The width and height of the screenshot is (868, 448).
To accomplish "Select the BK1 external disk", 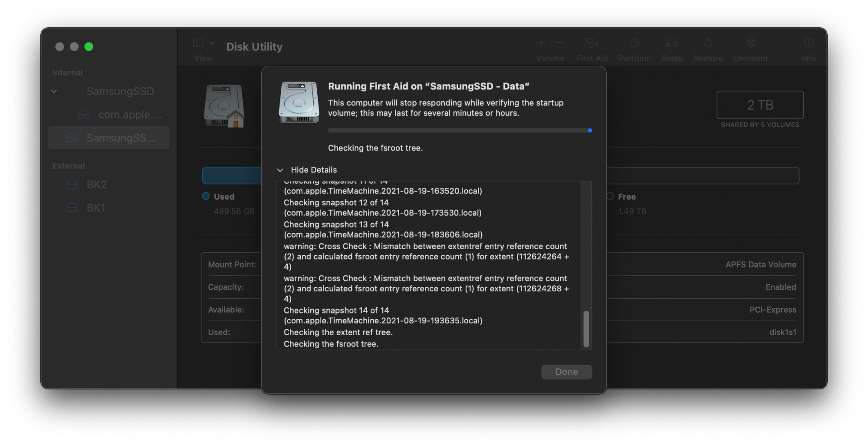I will 108,208.
